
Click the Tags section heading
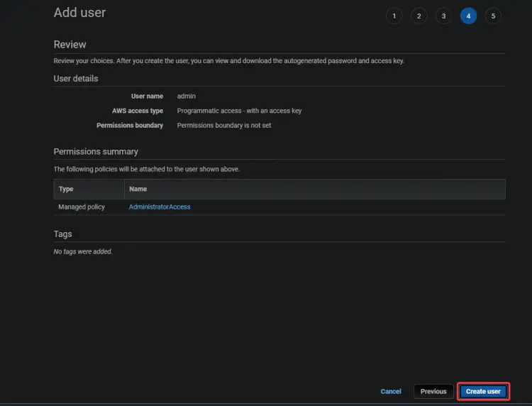[62, 234]
